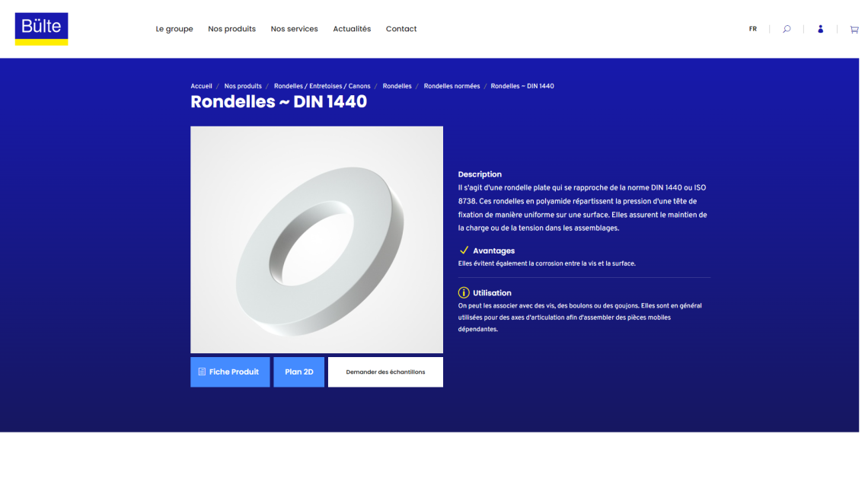Click the Utilisation info icon

(464, 293)
